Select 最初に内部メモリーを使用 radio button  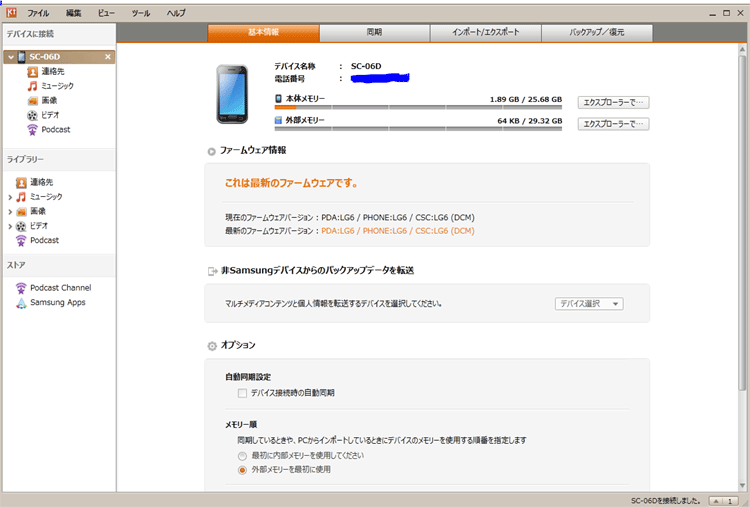click(x=243, y=456)
